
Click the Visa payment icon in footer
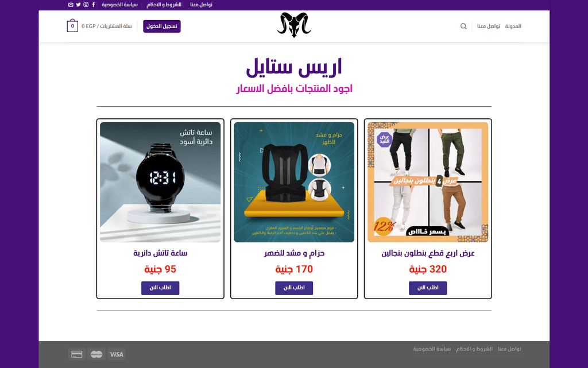[x=116, y=354]
